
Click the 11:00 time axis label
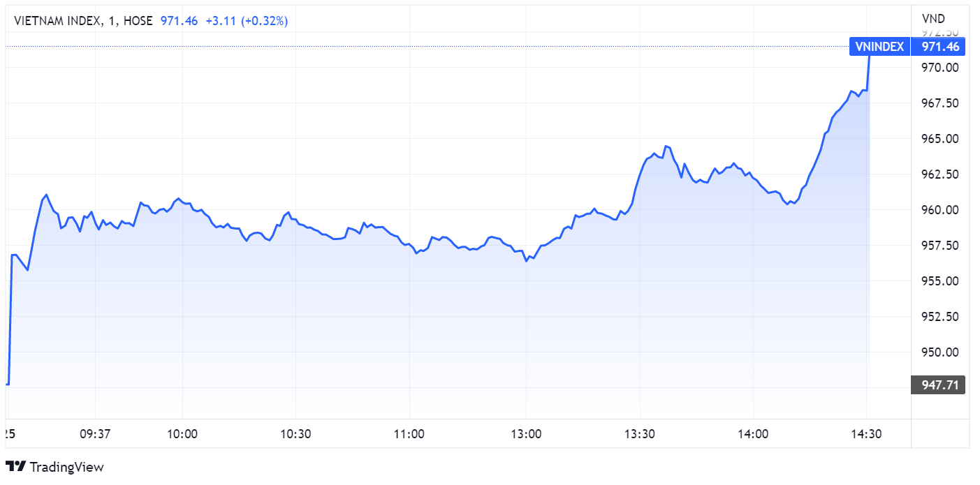409,433
